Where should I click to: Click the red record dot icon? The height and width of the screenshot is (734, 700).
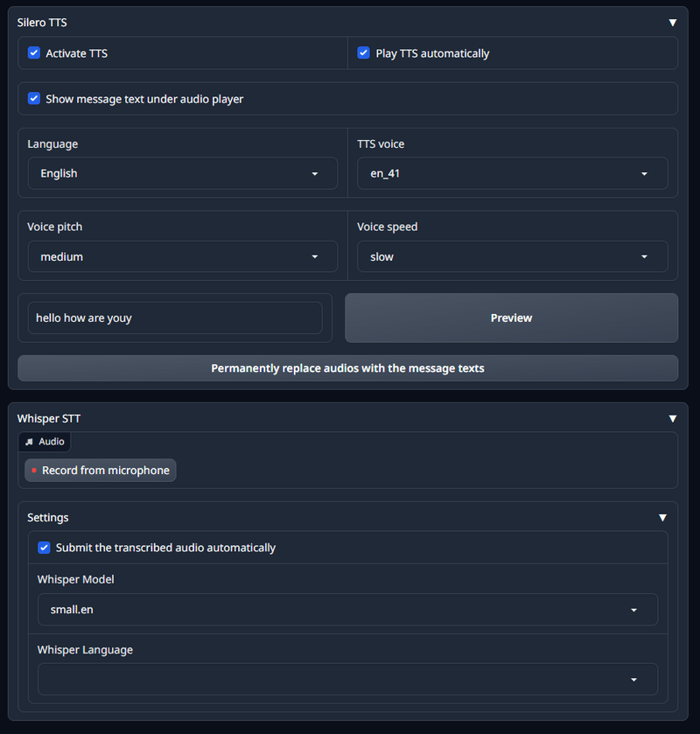pyautogui.click(x=34, y=470)
